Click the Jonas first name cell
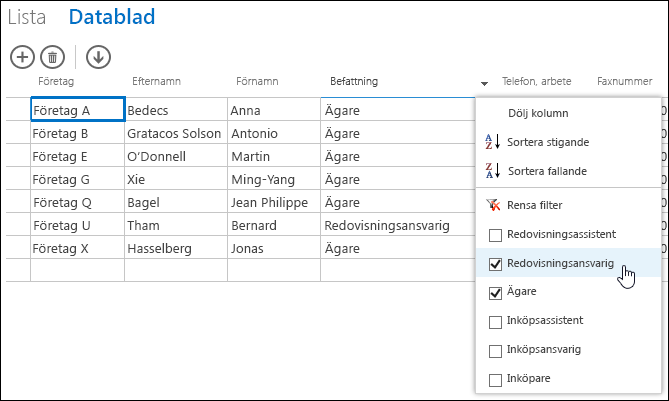Screen dimensions: 669x401 (x=274, y=248)
